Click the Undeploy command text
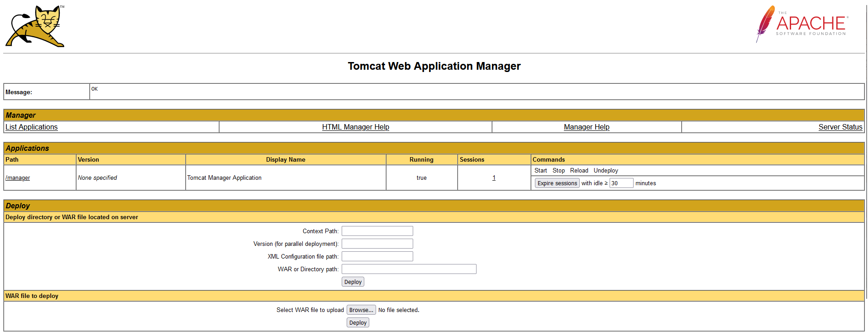Image resolution: width=868 pixels, height=336 pixels. pyautogui.click(x=606, y=171)
